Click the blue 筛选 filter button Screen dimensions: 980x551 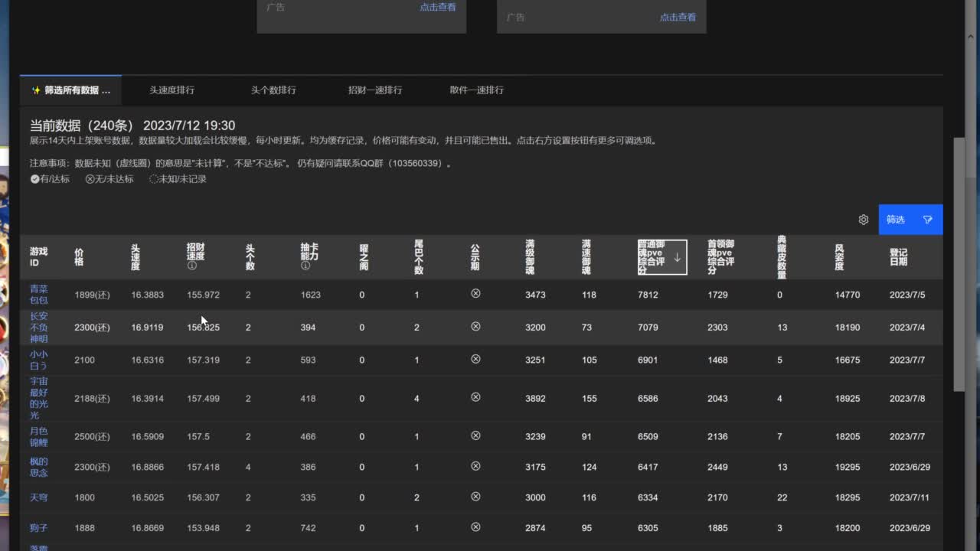(910, 220)
